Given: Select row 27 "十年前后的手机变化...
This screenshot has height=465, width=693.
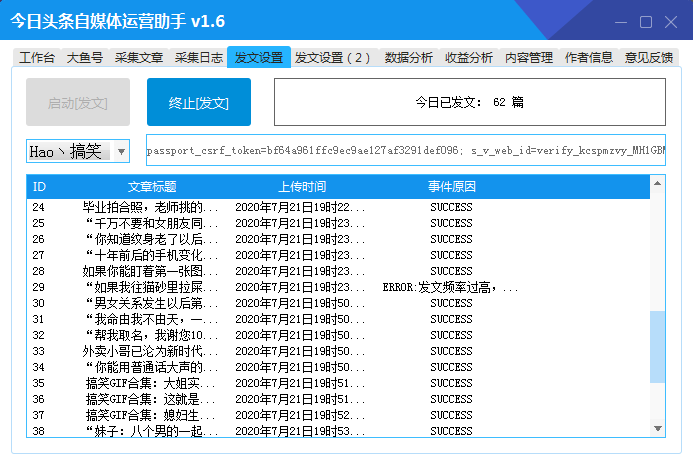Looking at the screenshot, I should click(338, 255).
